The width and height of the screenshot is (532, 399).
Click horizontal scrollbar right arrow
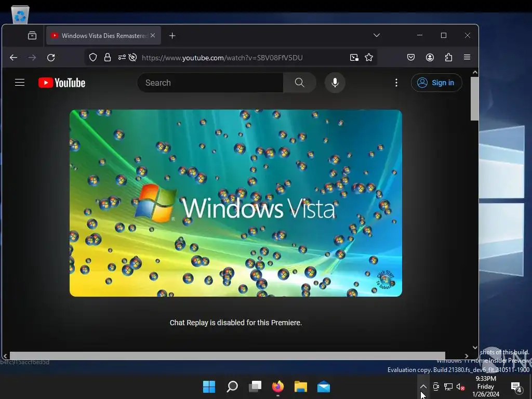click(467, 356)
